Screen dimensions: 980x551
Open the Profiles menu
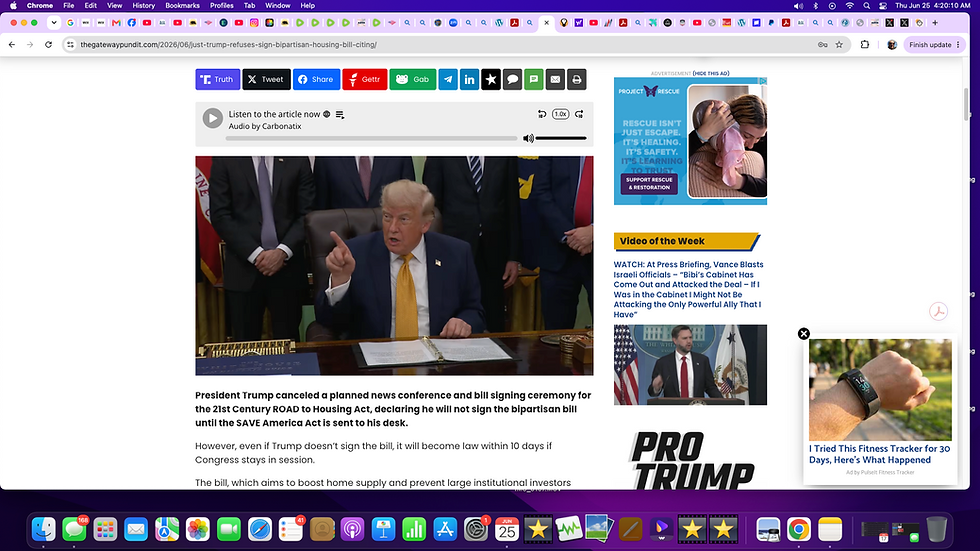[221, 6]
